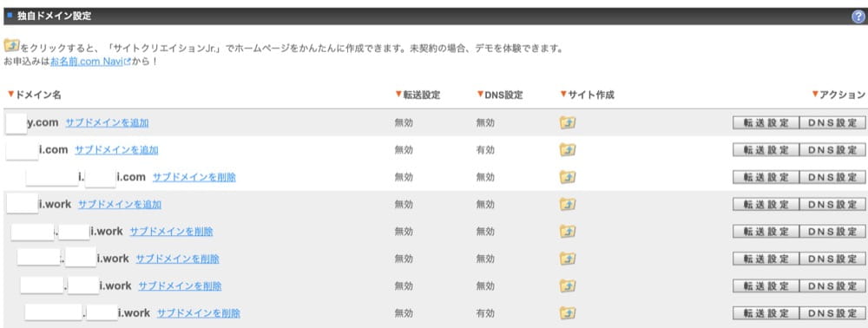Open site creation icon for first i.work subdomain
Image resolution: width=868 pixels, height=328 pixels.
click(568, 231)
